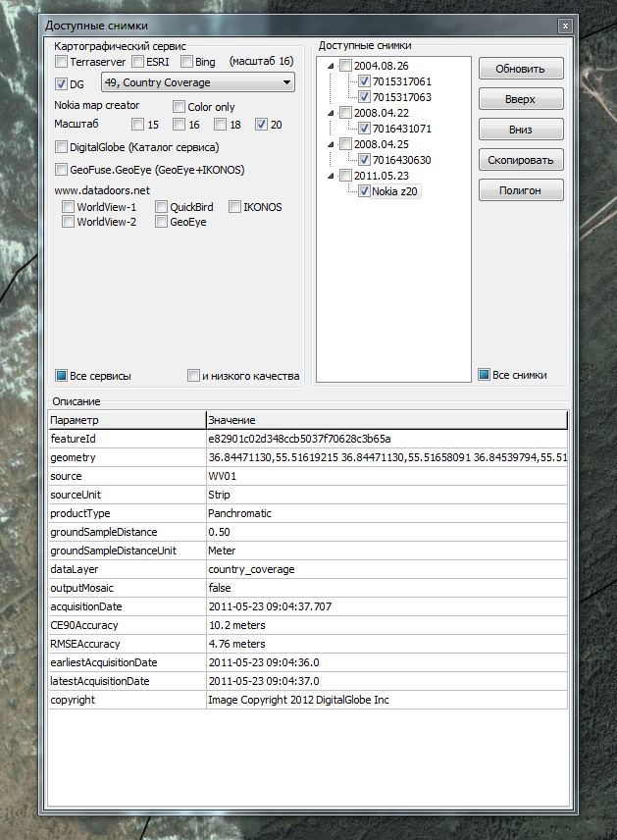Viewport: 617px width, 840px height.
Task: Enable the и низкого качества checkbox
Action: click(x=194, y=375)
